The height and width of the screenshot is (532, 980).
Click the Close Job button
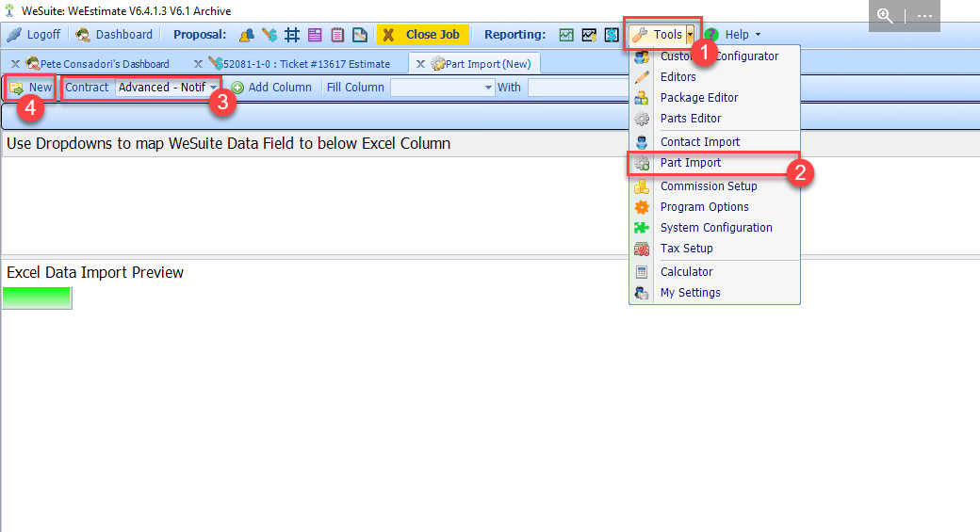422,34
